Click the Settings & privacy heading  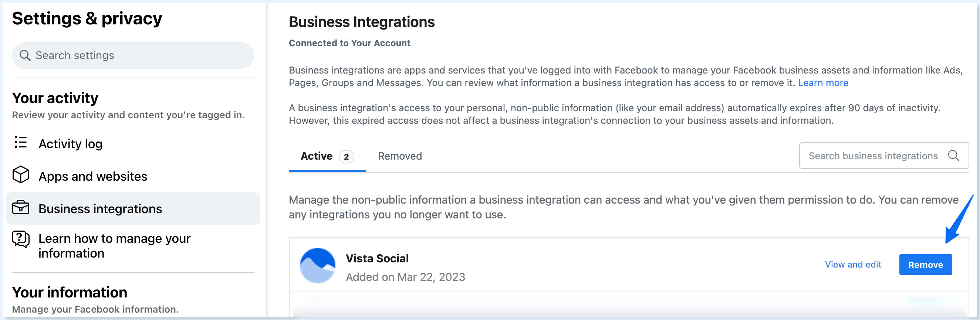coord(87,18)
